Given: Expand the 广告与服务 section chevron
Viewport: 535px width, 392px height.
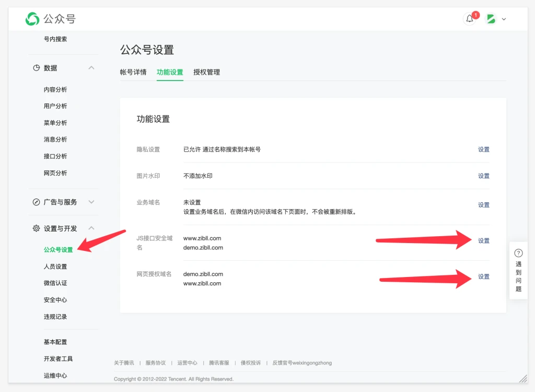Looking at the screenshot, I should coord(91,202).
